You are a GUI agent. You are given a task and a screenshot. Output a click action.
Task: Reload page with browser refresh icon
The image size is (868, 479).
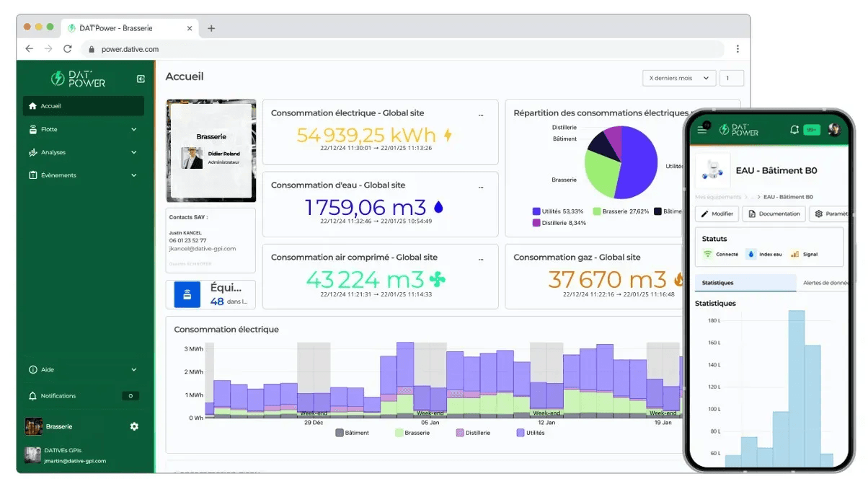tap(68, 49)
